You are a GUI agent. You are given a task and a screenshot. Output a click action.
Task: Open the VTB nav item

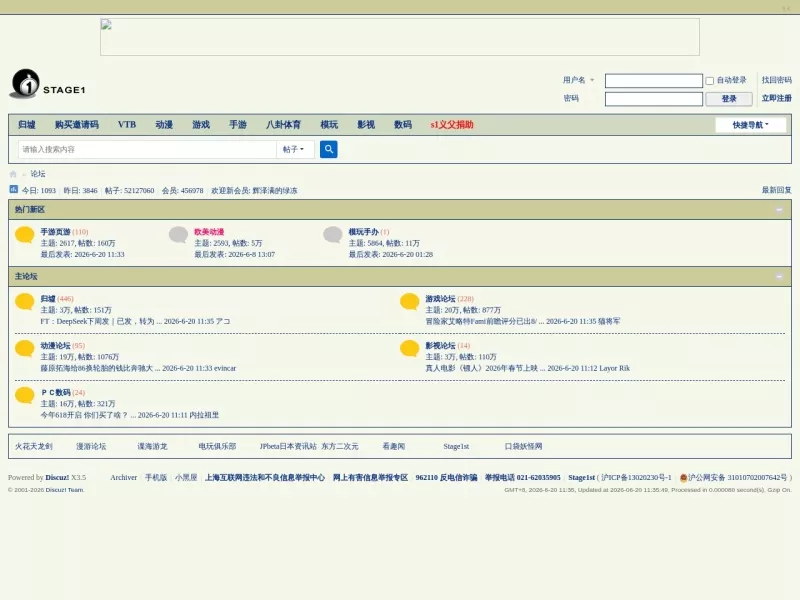127,124
